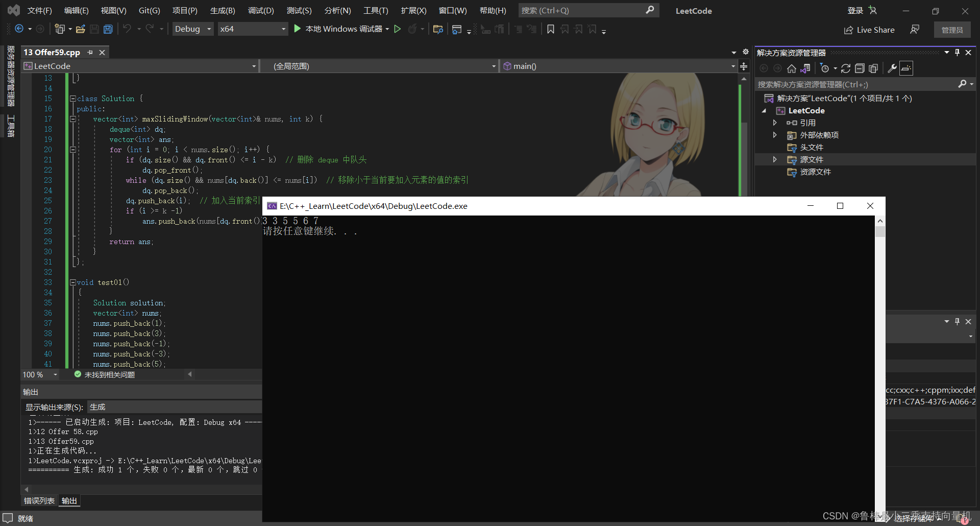Click the redo arrow icon
980x526 pixels.
click(x=150, y=29)
